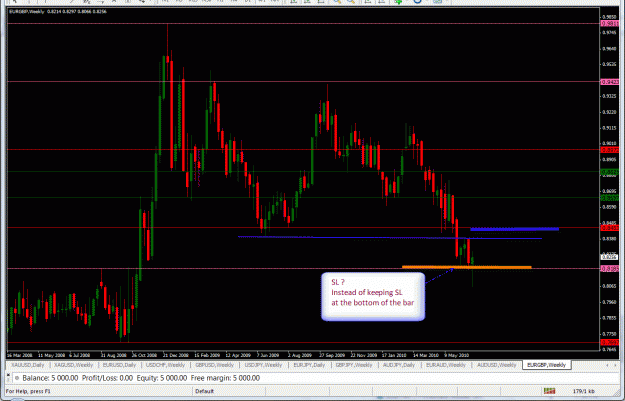Click the red 0.8453 price label

(x=609, y=228)
